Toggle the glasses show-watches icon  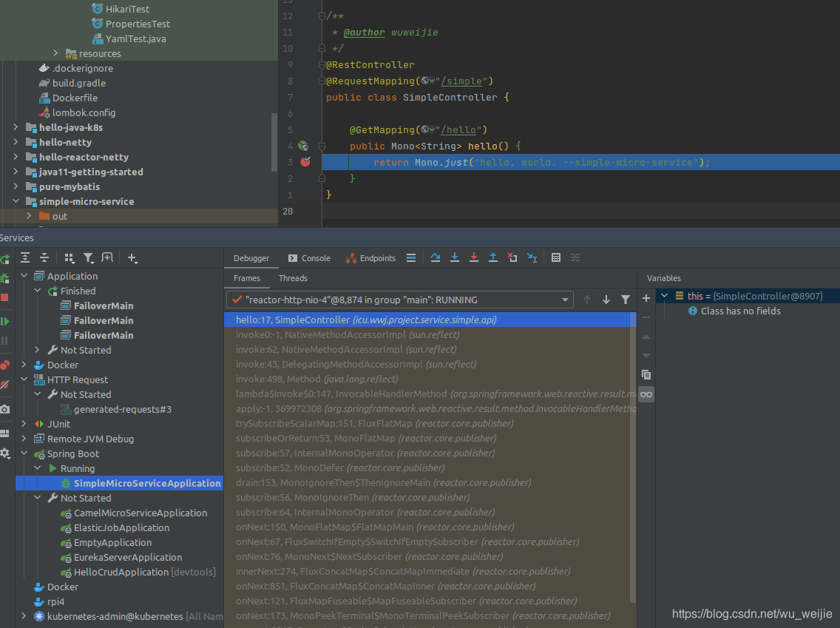[646, 394]
